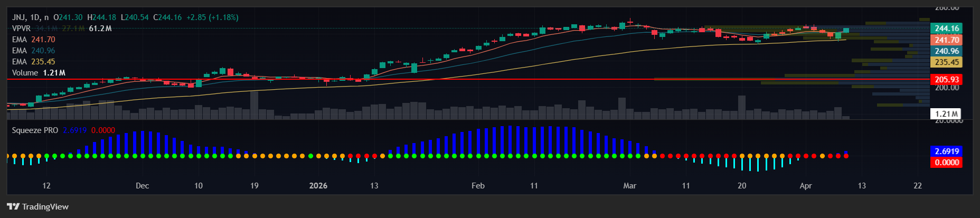
Task: Click the 10 date label after Dec
Action: pos(198,186)
